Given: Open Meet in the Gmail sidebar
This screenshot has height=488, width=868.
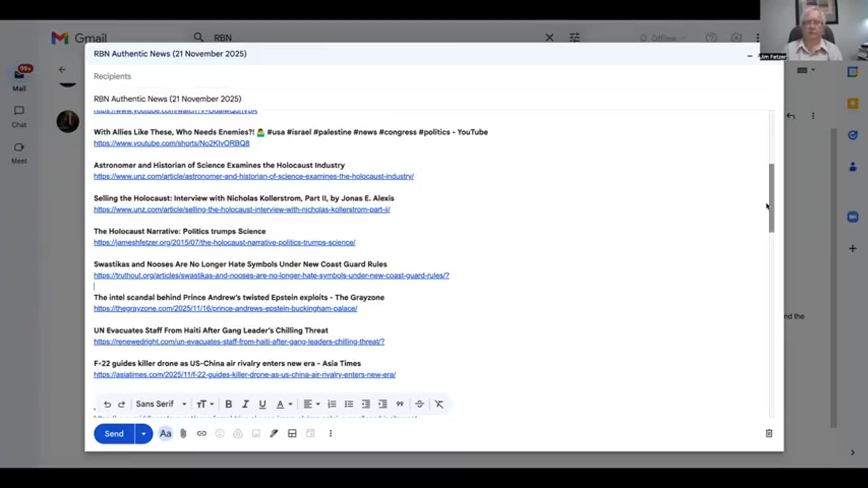Looking at the screenshot, I should (x=19, y=153).
